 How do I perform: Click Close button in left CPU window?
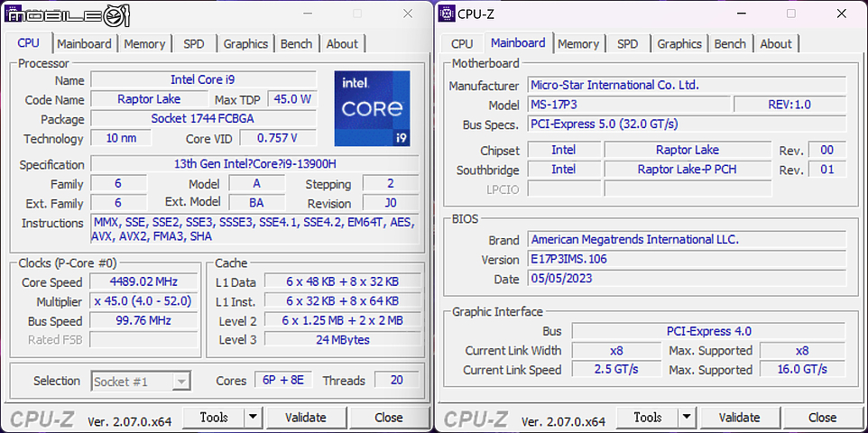point(389,417)
